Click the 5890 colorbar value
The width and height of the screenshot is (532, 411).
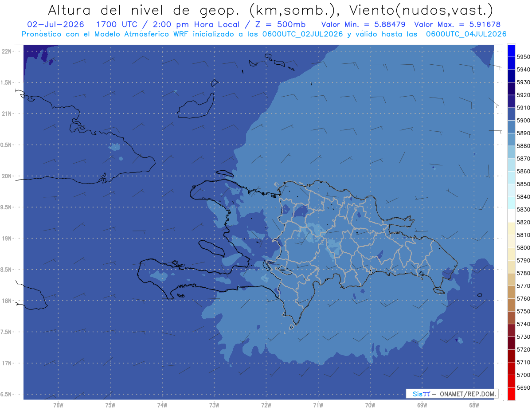click(523, 133)
